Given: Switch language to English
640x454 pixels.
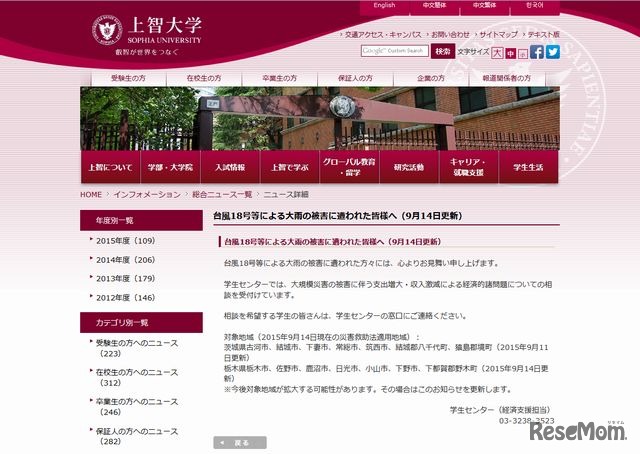Looking at the screenshot, I should tap(384, 6).
